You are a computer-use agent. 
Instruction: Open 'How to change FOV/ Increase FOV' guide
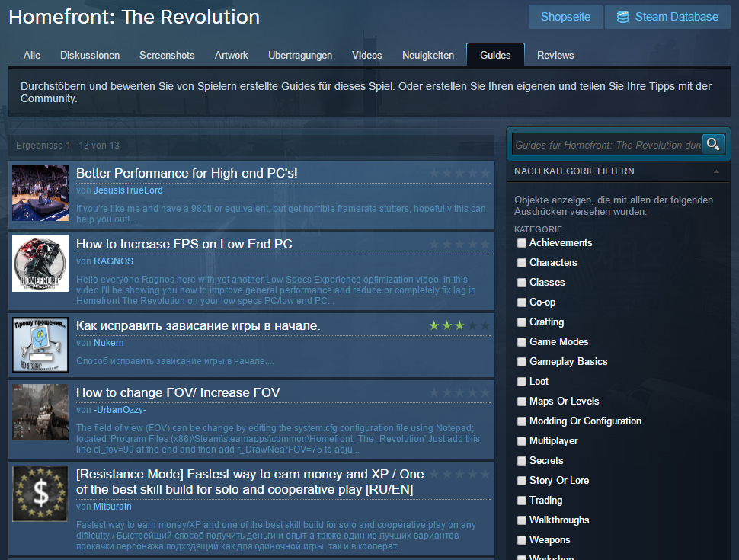click(178, 392)
